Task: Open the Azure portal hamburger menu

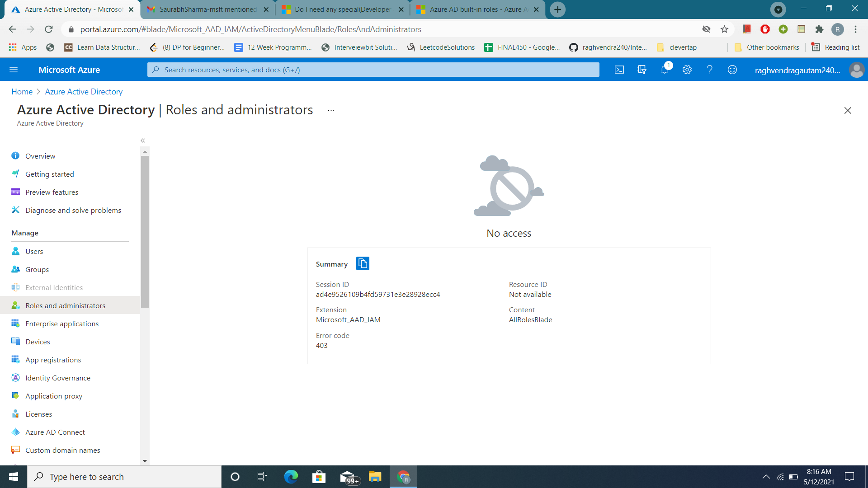Action: coord(14,70)
